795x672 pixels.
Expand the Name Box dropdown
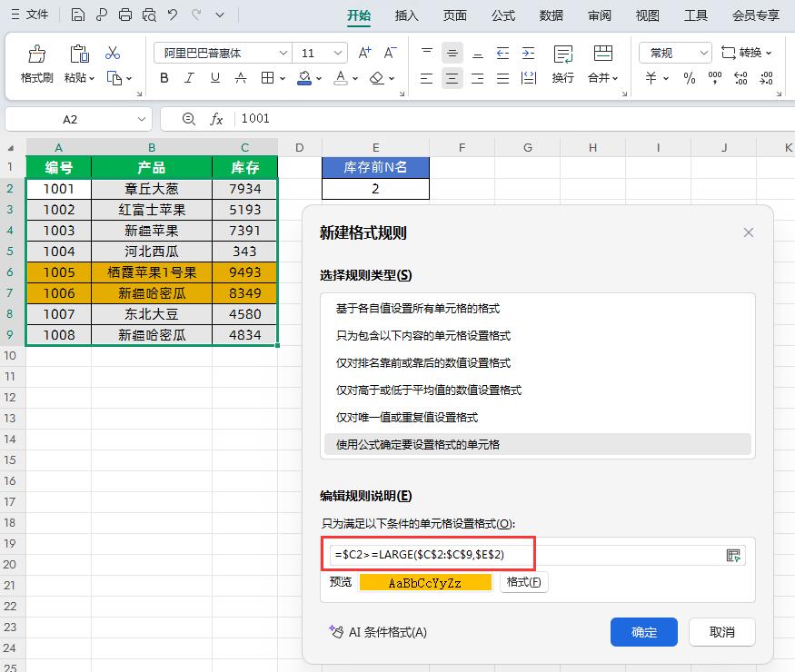142,119
